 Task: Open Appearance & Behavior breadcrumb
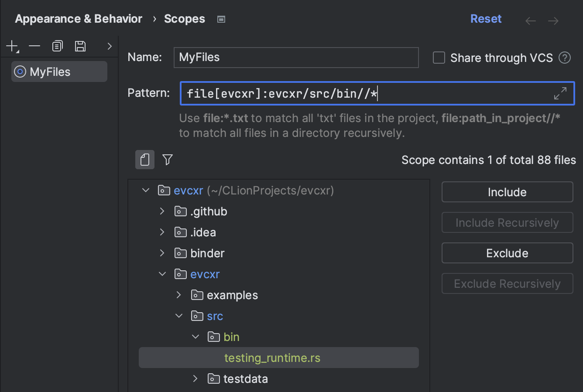[79, 19]
